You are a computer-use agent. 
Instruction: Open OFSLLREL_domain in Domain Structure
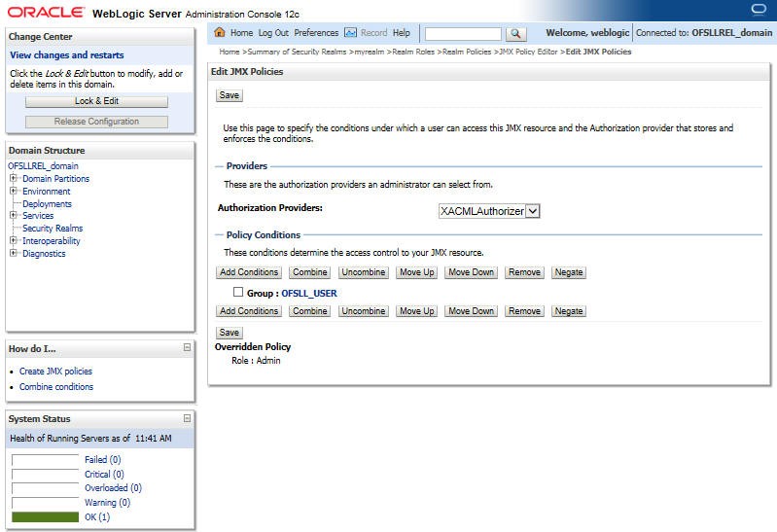coord(43,165)
